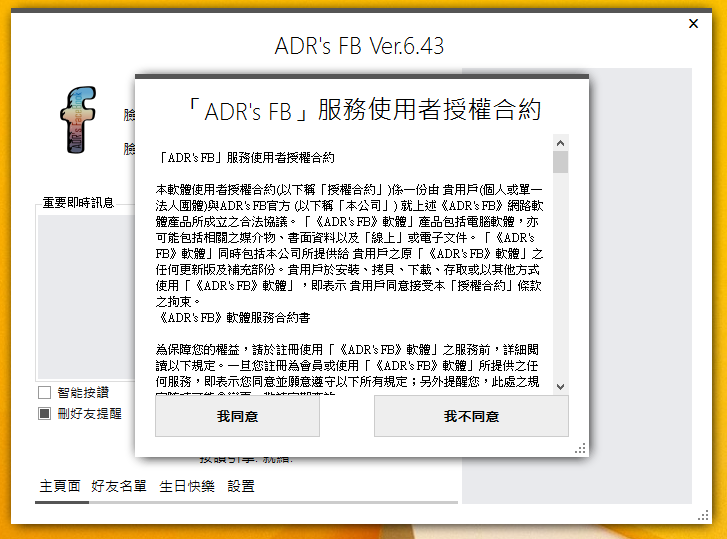Toggle the 刪好友提醒 checkbox
727x539 pixels.
(45, 413)
